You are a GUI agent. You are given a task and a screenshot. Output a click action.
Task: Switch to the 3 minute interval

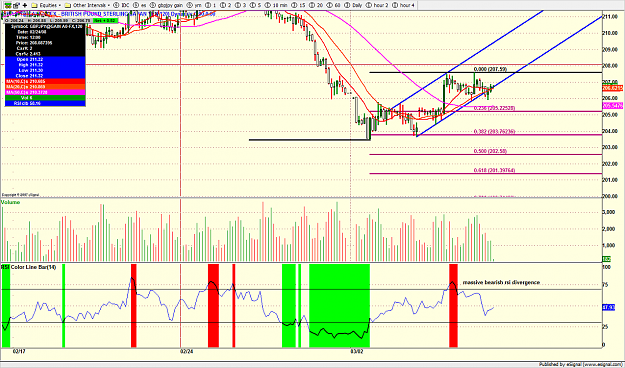click(241, 5)
